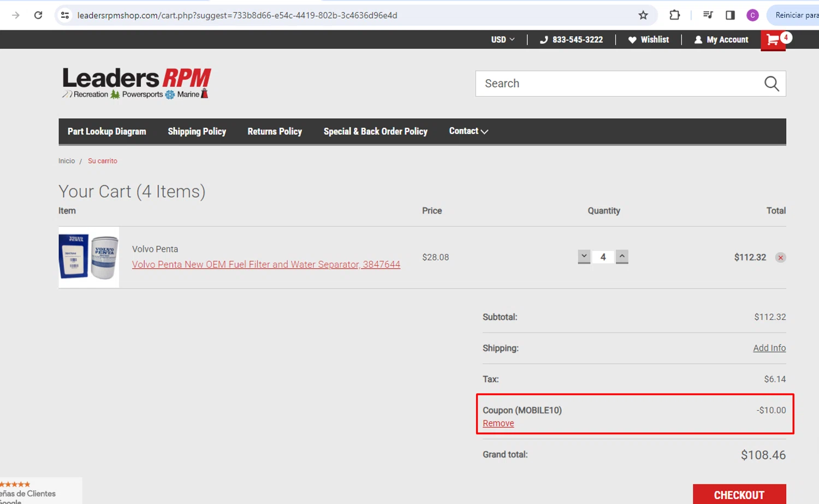The image size is (819, 504).
Task: Click the item row total $112.32
Action: pyautogui.click(x=750, y=257)
